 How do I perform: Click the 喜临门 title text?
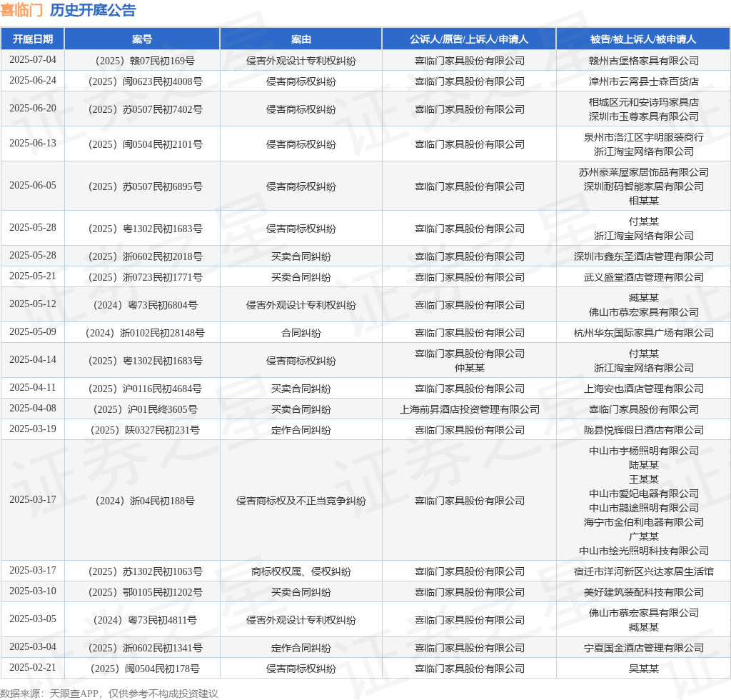point(21,10)
